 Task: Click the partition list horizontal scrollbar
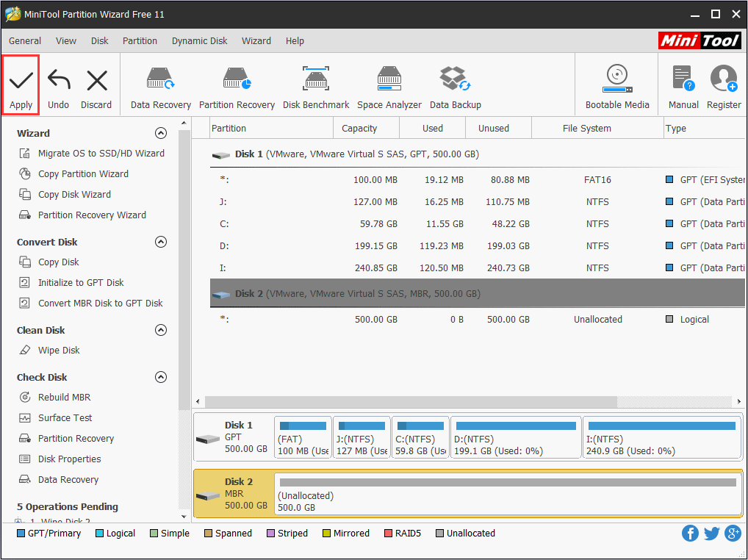(411, 402)
